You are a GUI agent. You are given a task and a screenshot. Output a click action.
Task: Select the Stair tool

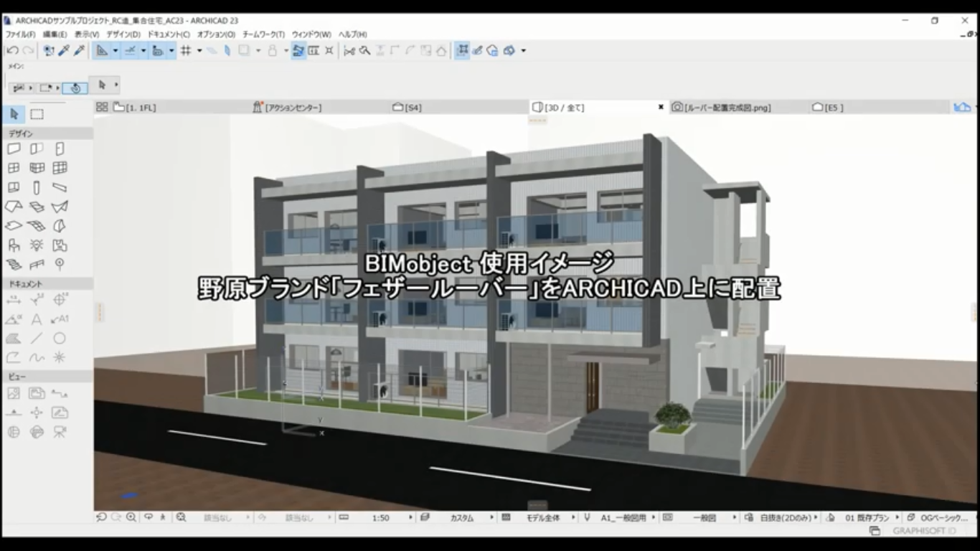click(x=14, y=265)
